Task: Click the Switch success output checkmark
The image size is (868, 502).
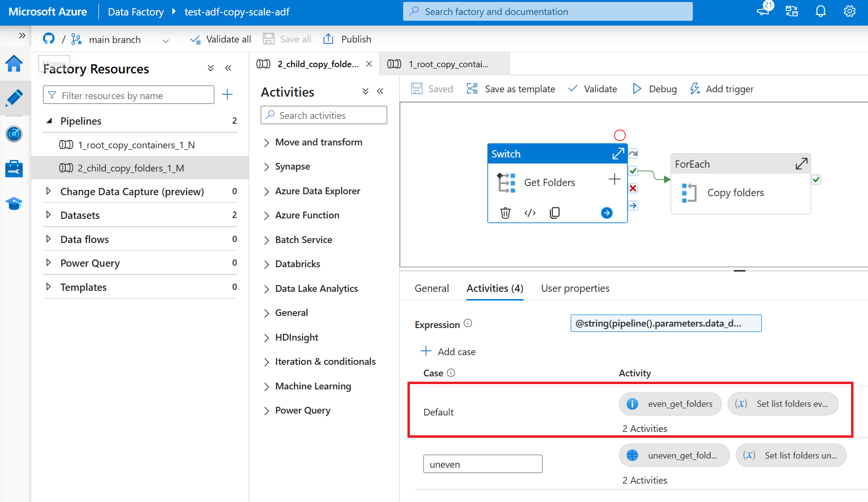Action: coord(633,171)
